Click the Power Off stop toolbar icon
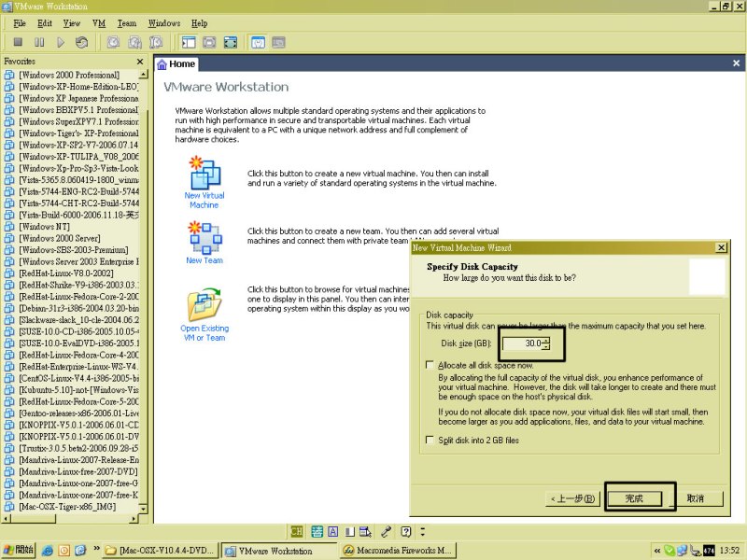747x560 pixels. click(x=18, y=42)
